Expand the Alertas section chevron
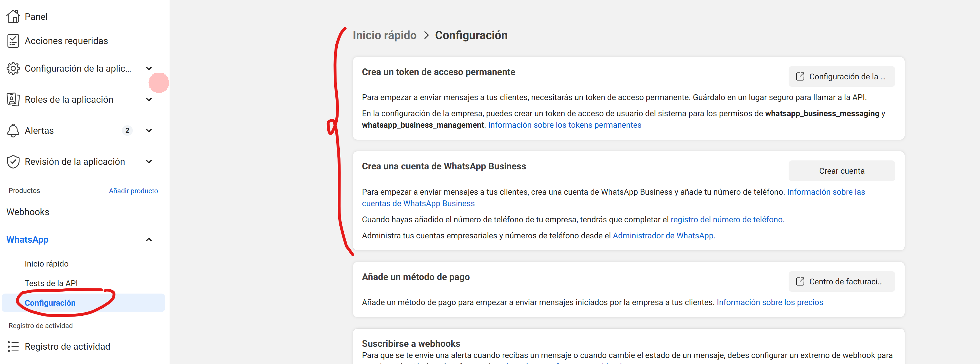 pos(149,131)
